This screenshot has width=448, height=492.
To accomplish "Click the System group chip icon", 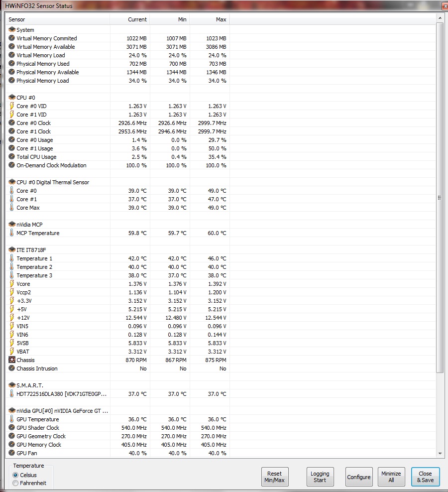I will (12, 29).
